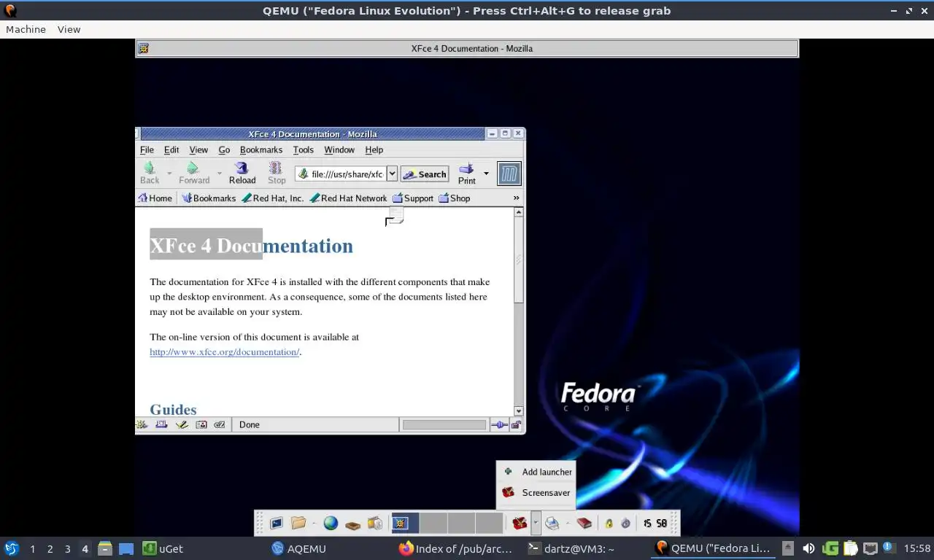Open the Bookmarks menu

click(261, 149)
